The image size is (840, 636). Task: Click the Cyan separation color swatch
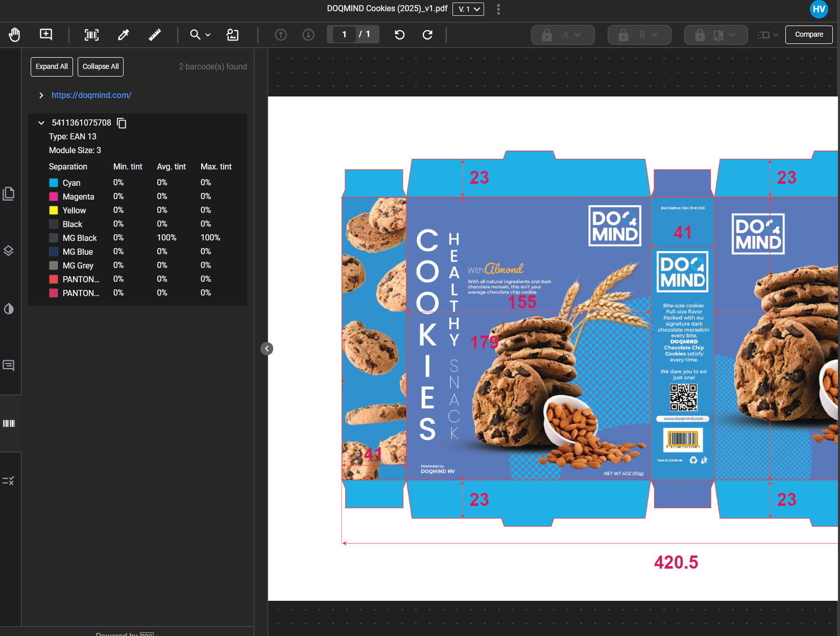pyautogui.click(x=54, y=183)
